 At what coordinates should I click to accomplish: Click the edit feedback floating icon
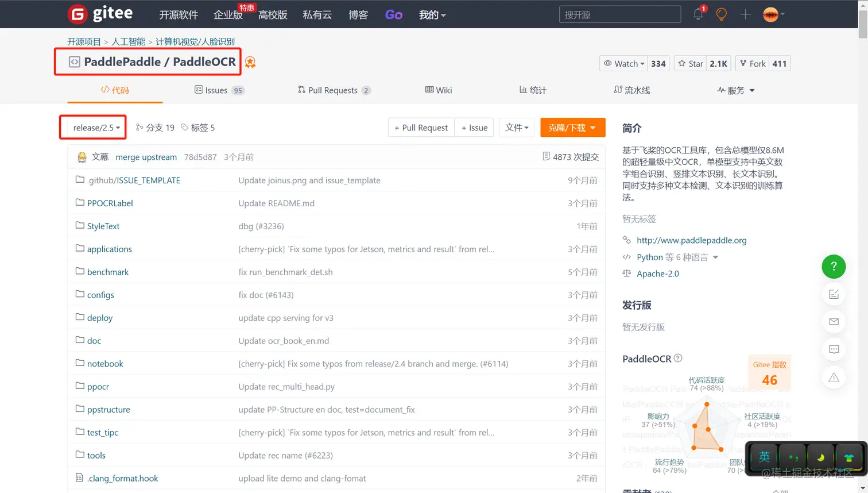point(834,294)
